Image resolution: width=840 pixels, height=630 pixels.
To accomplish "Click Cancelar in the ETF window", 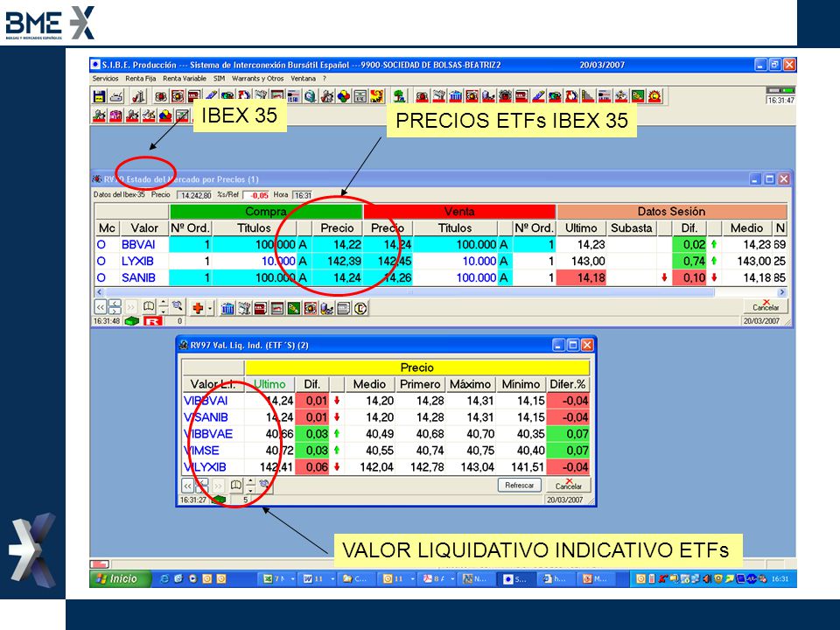I will tap(569, 486).
